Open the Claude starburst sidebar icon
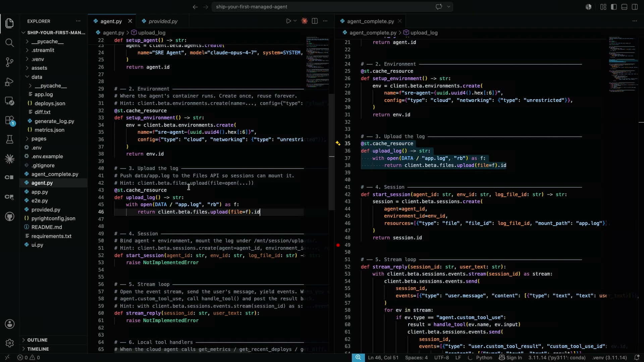This screenshot has width=644, height=362. point(9,159)
